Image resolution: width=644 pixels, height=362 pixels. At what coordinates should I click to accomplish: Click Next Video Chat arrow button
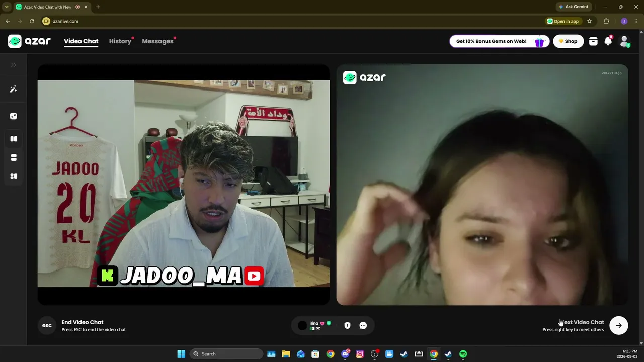point(619,325)
